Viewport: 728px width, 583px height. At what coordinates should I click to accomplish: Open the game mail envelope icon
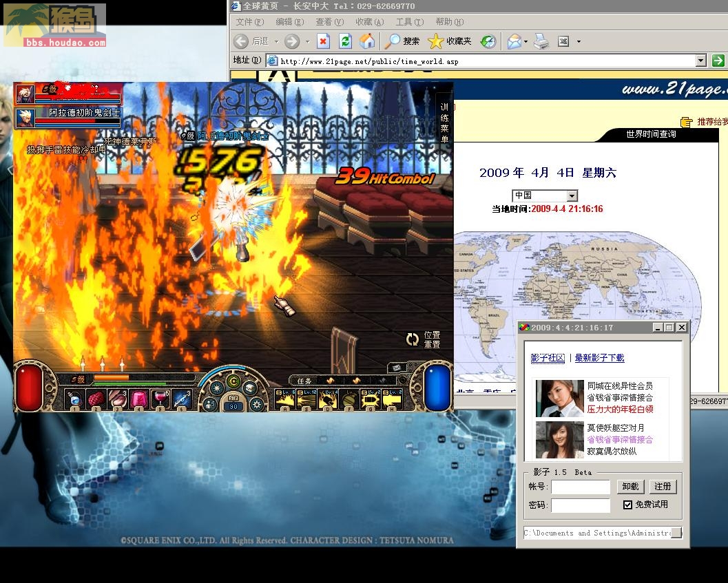click(x=396, y=368)
